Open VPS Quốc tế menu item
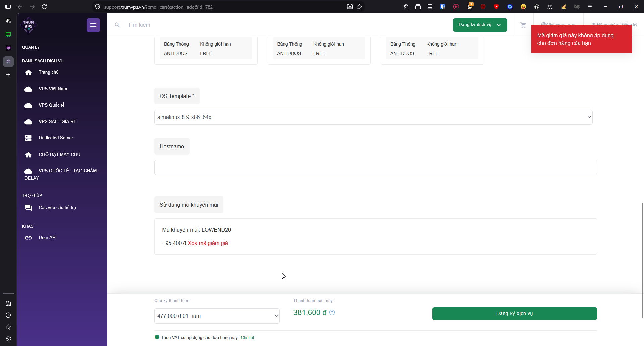 coord(52,105)
